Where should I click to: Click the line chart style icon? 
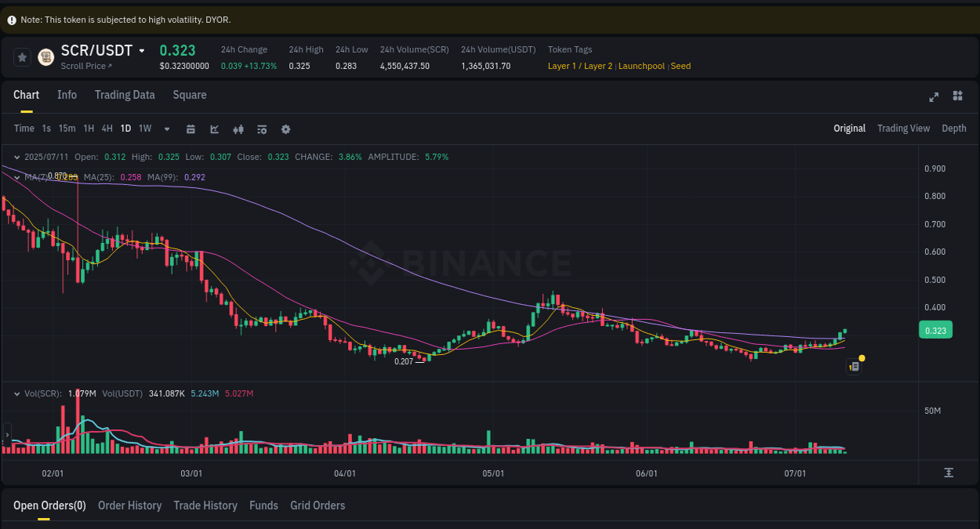(214, 129)
